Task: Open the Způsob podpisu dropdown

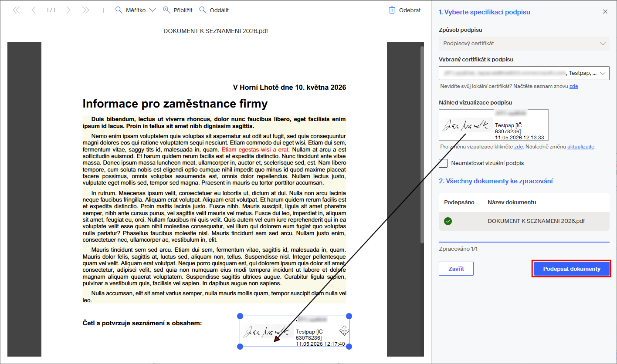Action: click(x=524, y=44)
